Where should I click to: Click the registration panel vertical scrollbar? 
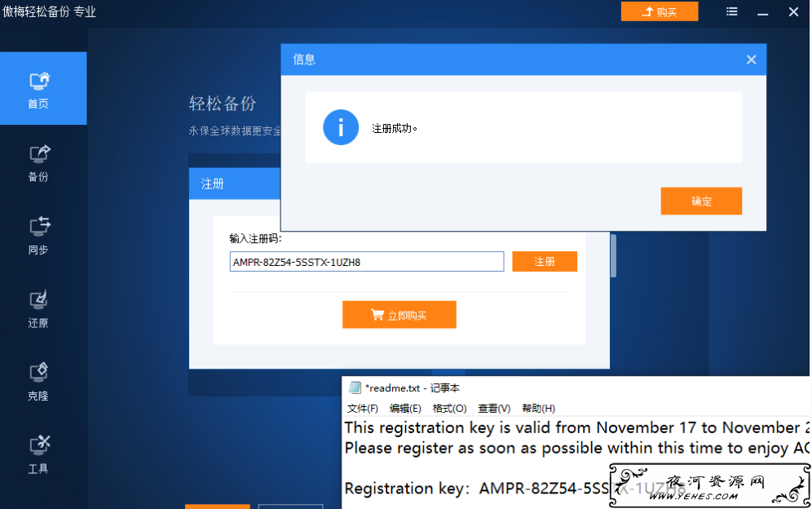point(613,255)
